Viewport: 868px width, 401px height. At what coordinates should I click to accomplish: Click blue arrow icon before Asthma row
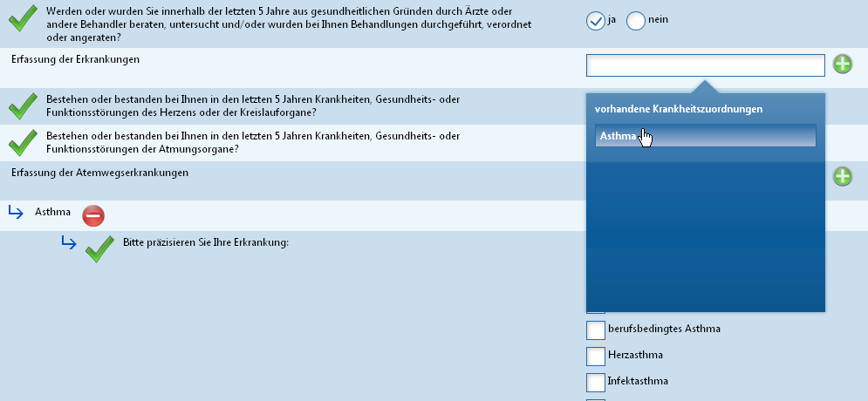pyautogui.click(x=16, y=212)
